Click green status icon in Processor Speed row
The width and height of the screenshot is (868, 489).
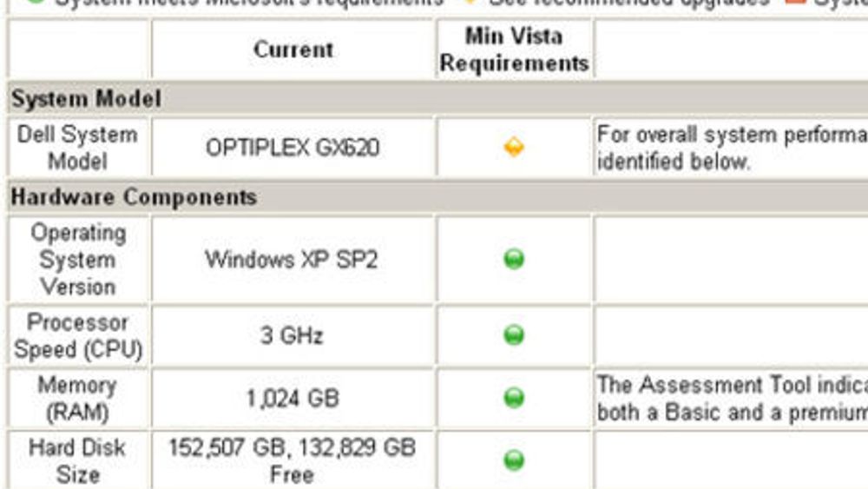pyautogui.click(x=514, y=335)
